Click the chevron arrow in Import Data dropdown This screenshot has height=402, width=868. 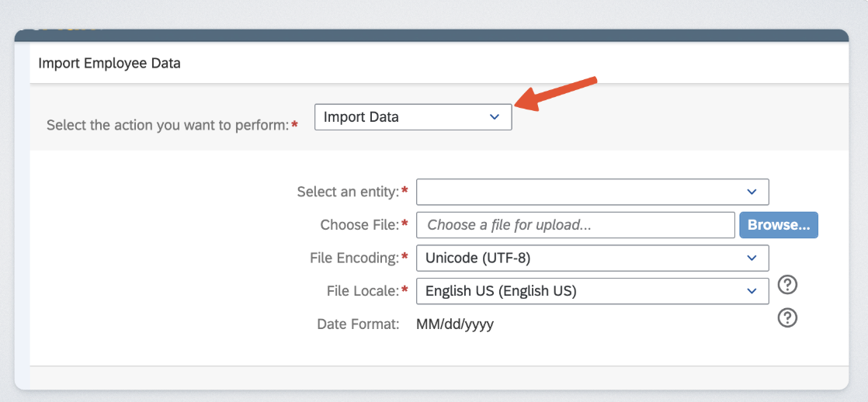pos(495,117)
